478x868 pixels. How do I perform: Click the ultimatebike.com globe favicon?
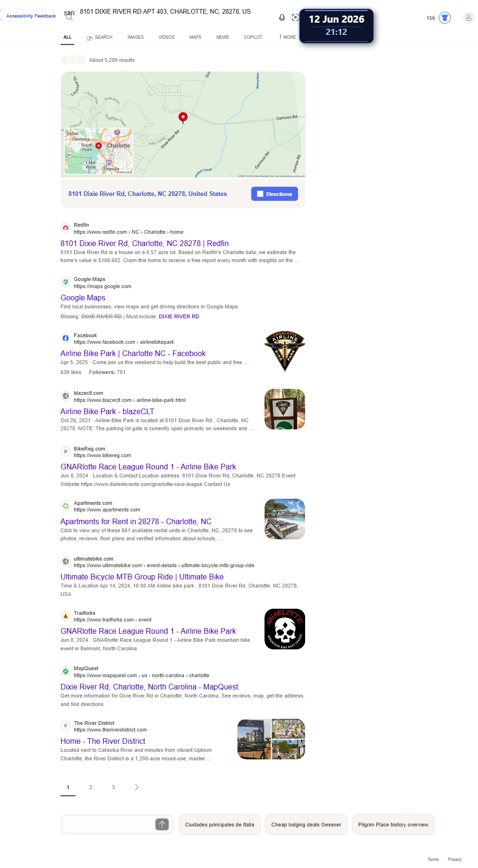[66, 562]
